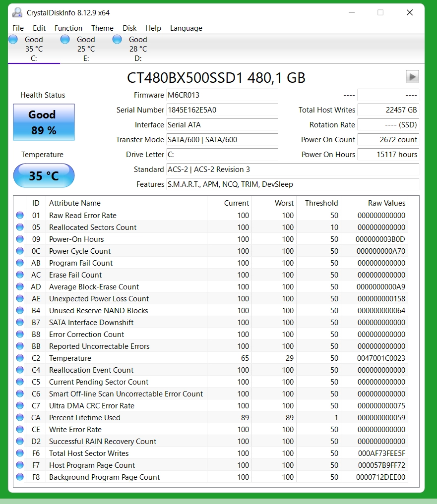Select the Successful RAIN Recovery Count row
437x504 pixels.
pyautogui.click(x=211, y=442)
